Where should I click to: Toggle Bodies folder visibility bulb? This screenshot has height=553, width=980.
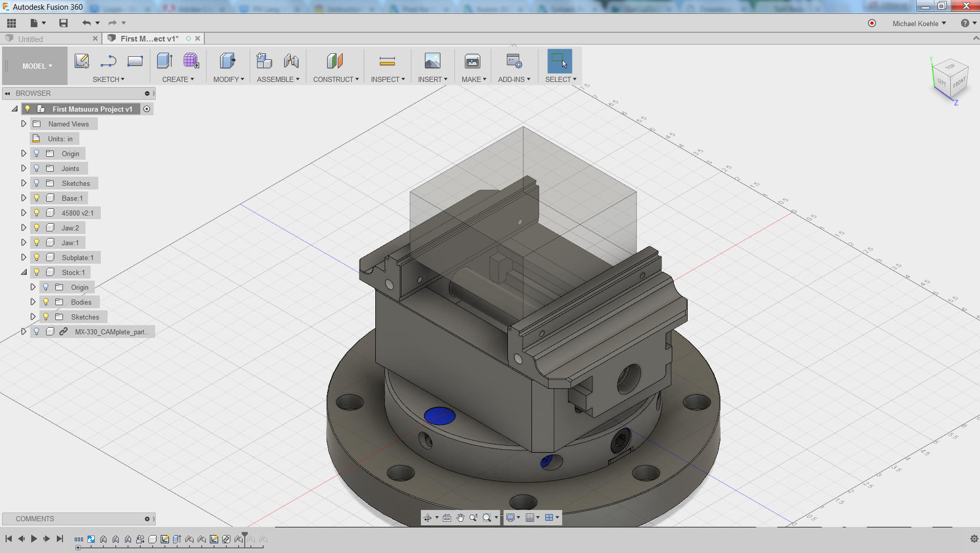tap(46, 302)
